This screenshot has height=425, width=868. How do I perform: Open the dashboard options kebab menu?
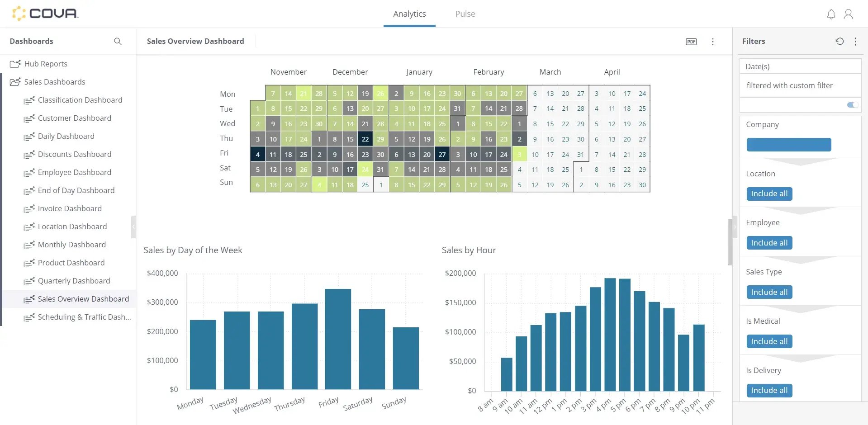click(712, 42)
